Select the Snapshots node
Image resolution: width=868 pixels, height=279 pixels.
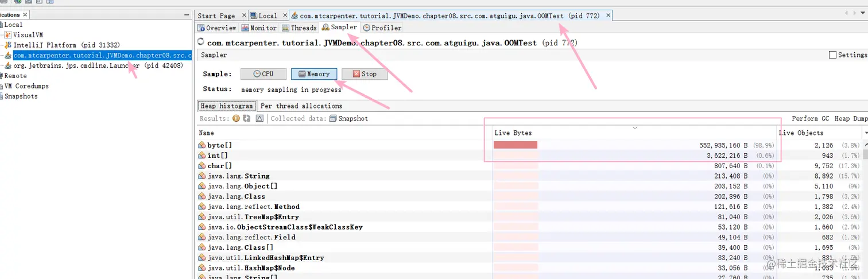20,96
